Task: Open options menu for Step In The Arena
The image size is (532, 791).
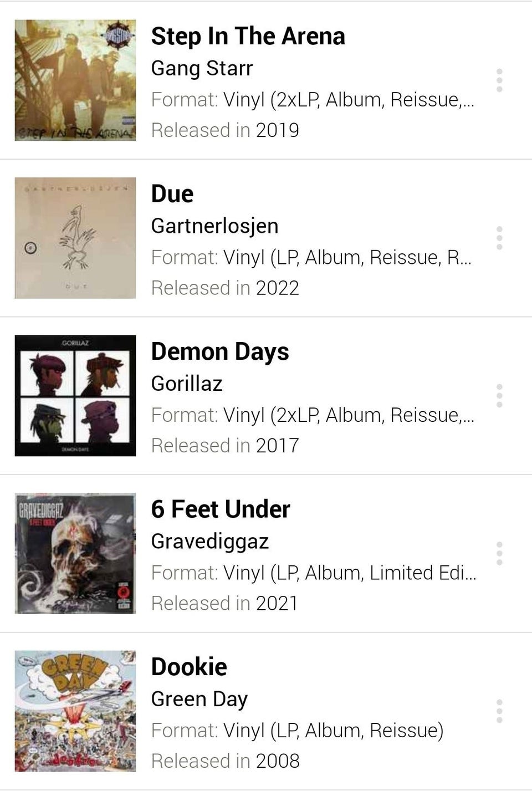Action: (x=499, y=80)
